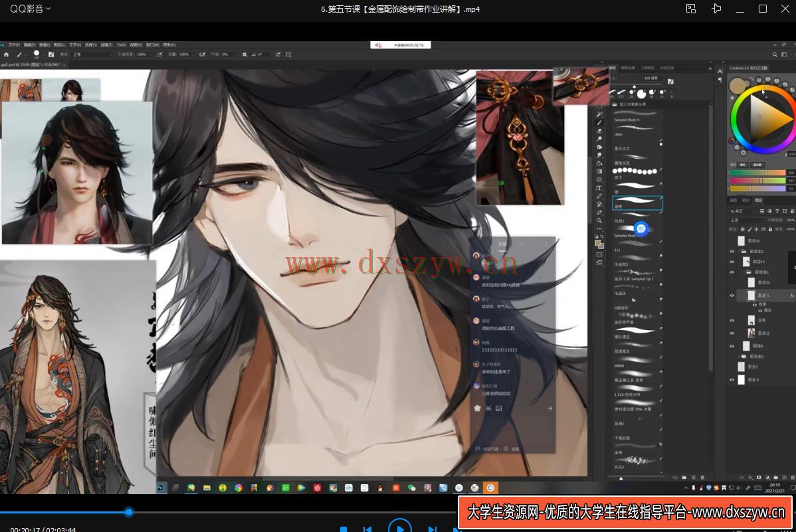This screenshot has width=796, height=532.
Task: Open brush blend mode 正常 dropdown
Action: pyautogui.click(x=92, y=54)
